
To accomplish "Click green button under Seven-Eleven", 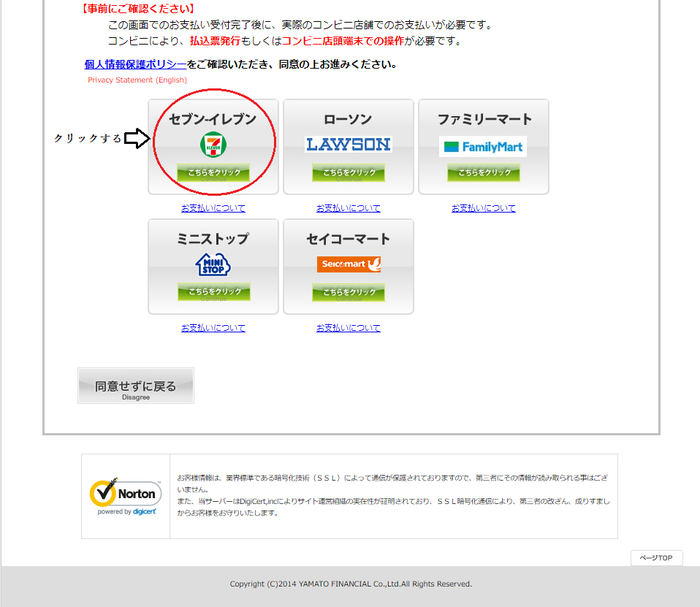I will coord(213,172).
